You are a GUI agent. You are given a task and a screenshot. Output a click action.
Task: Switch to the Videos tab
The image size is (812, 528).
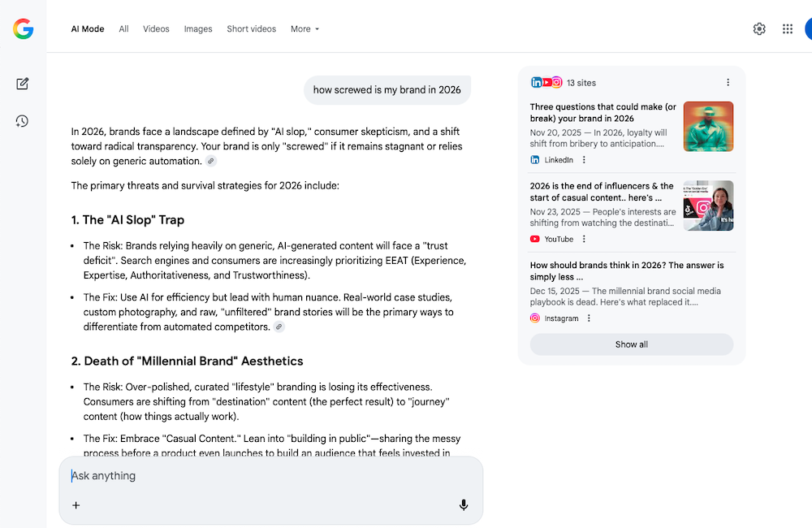[x=156, y=29]
